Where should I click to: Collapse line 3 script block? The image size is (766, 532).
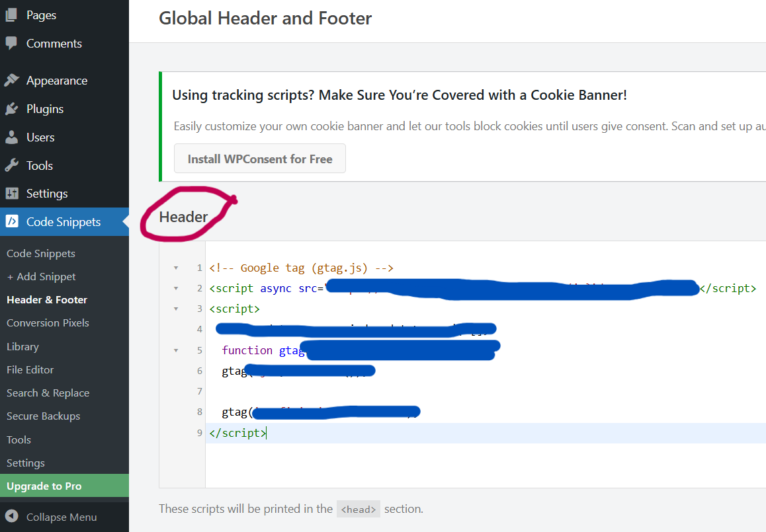click(x=176, y=308)
